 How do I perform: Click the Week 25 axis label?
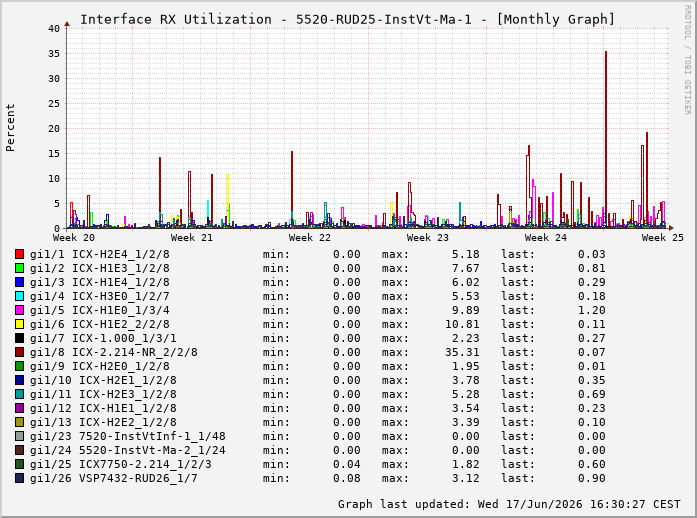click(662, 238)
